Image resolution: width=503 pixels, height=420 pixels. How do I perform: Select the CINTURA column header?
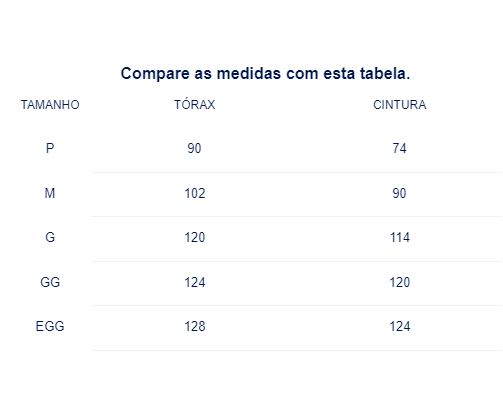[x=399, y=105]
